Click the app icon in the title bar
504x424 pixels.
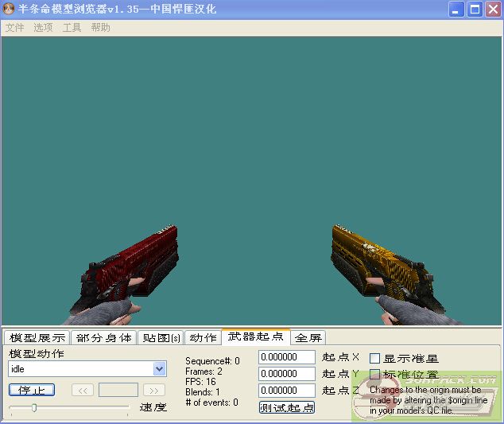point(9,10)
